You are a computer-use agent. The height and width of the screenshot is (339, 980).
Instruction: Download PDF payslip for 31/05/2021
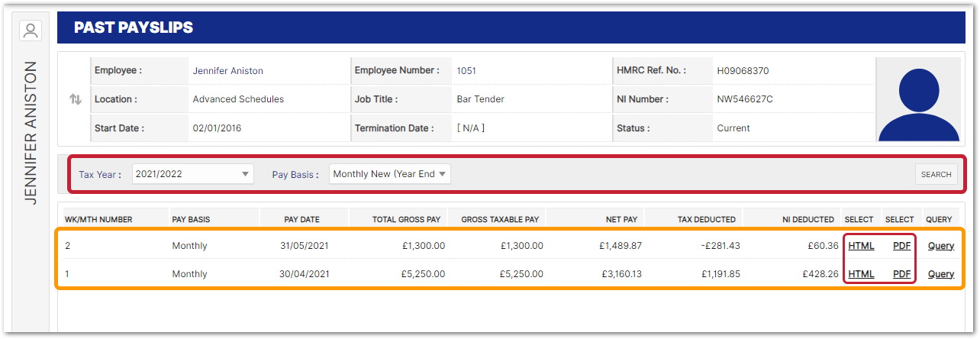[901, 246]
